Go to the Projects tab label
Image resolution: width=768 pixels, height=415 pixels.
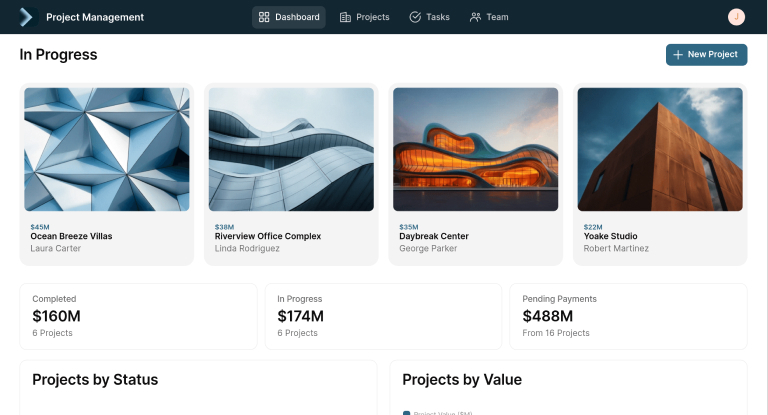point(373,17)
